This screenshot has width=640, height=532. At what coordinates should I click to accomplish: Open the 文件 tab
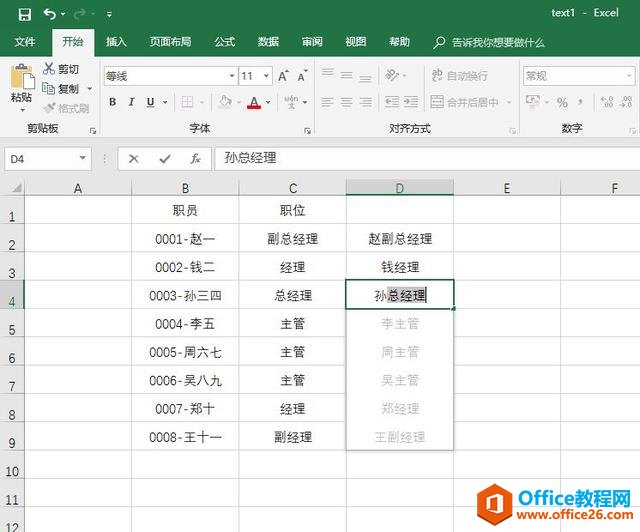(25, 42)
